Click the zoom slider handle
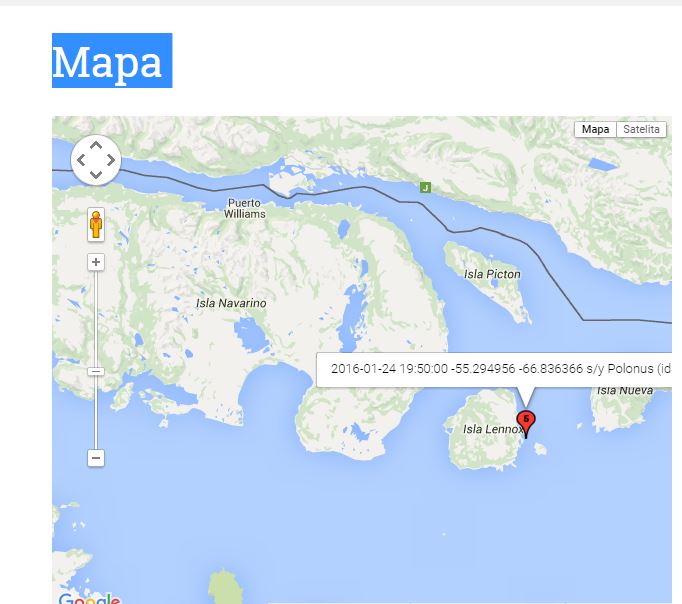This screenshot has height=604, width=682. click(96, 371)
